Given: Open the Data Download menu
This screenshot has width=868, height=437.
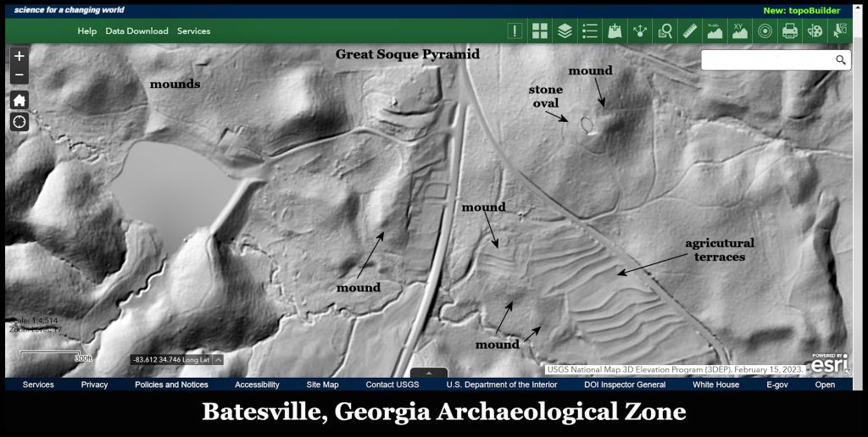Looking at the screenshot, I should coord(136,31).
